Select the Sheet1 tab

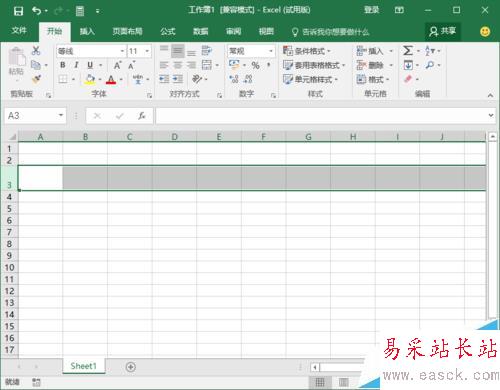(83, 366)
